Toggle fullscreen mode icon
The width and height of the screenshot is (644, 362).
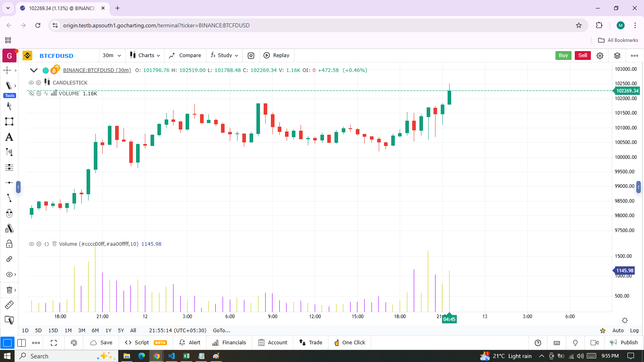coord(54,343)
